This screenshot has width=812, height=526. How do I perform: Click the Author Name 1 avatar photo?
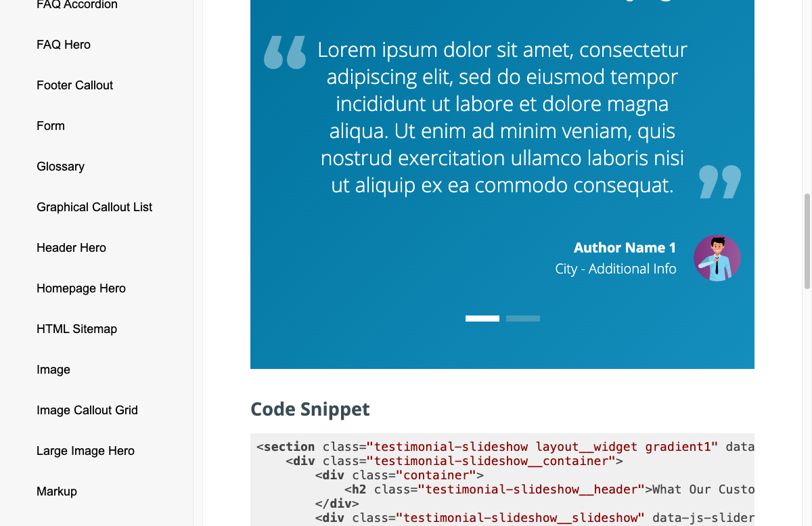717,258
